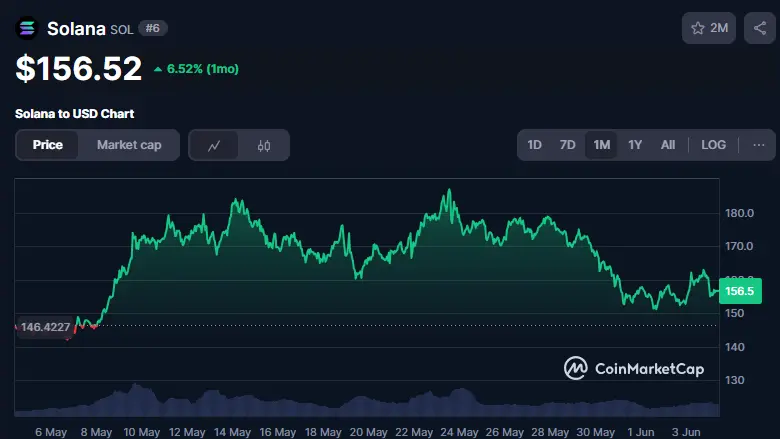Image resolution: width=780 pixels, height=439 pixels.
Task: Set chart range to 1D
Action: tap(534, 145)
